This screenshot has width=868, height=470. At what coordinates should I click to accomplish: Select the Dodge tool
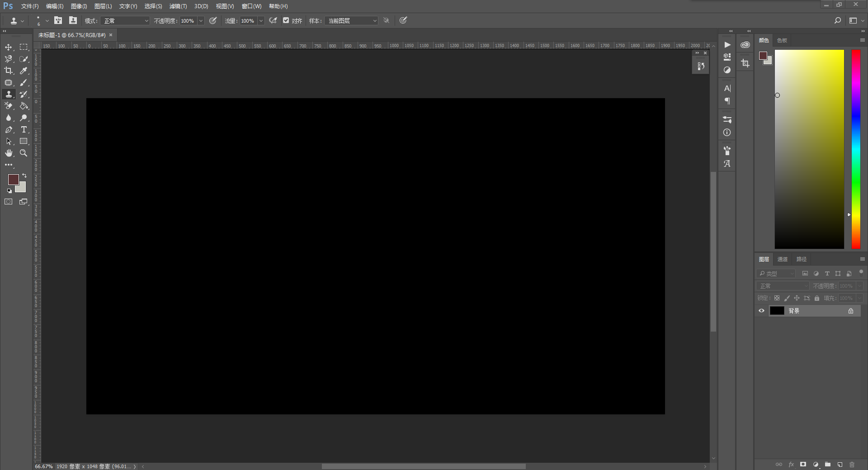pyautogui.click(x=24, y=118)
